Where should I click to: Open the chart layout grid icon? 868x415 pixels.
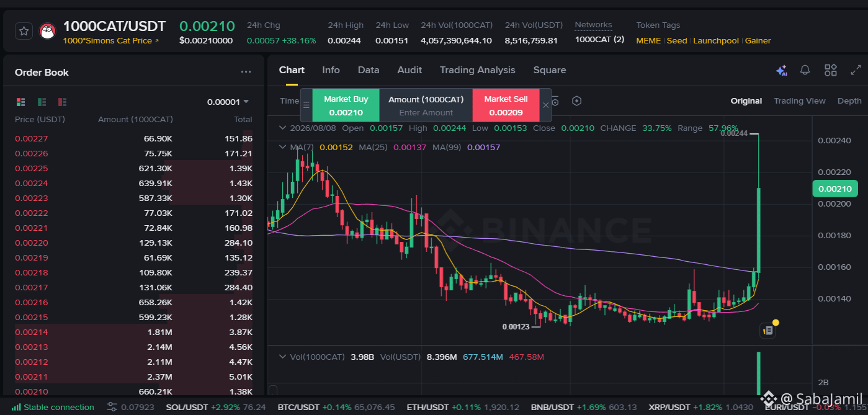click(831, 70)
